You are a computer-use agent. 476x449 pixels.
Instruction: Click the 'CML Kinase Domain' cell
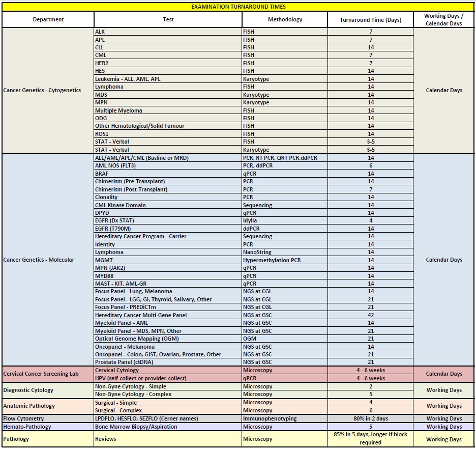[x=168, y=205]
